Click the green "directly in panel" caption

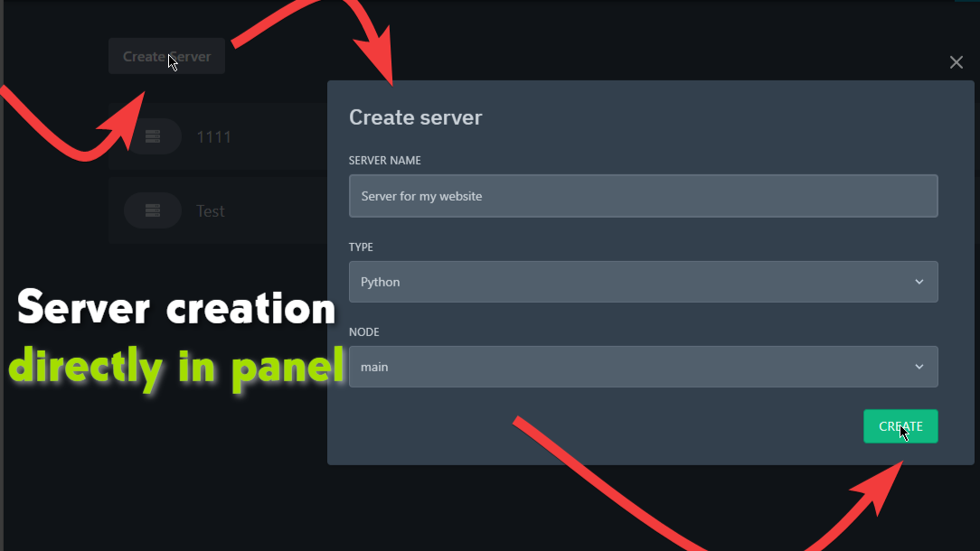coord(177,368)
